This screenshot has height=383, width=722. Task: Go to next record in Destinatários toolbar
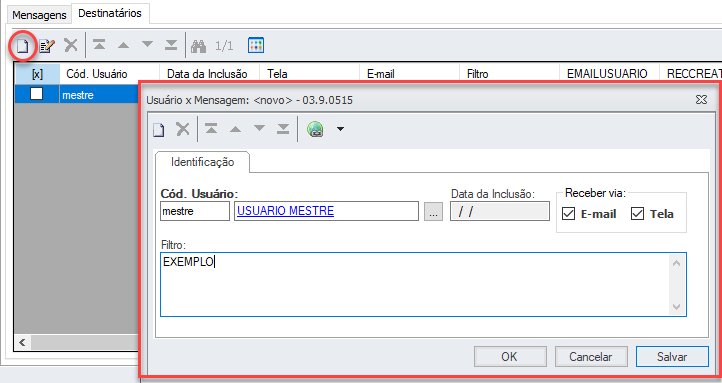click(x=147, y=45)
